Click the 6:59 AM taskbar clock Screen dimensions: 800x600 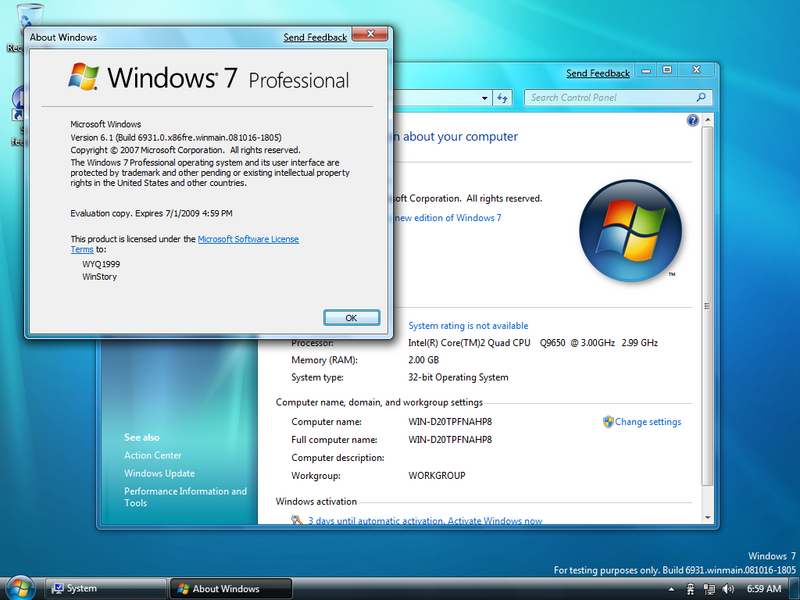coord(764,589)
